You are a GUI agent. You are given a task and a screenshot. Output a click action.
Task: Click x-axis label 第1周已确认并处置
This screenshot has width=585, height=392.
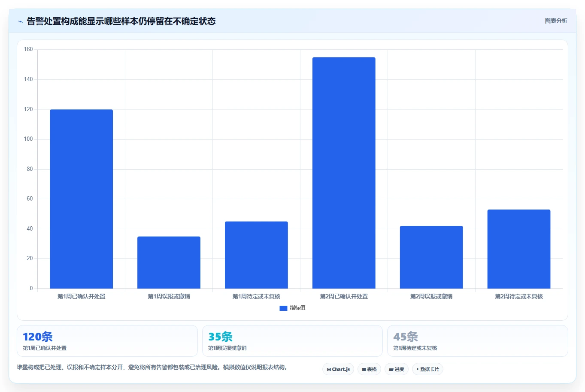coord(81,296)
